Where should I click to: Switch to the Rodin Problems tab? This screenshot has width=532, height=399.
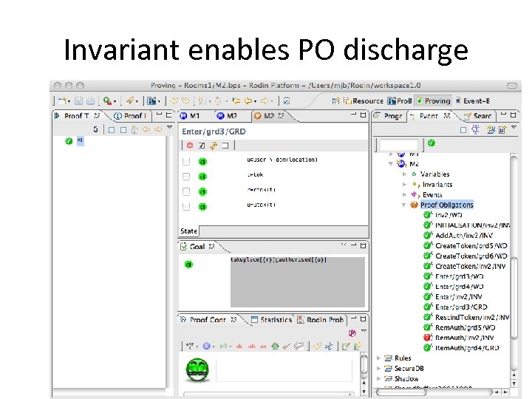point(321,320)
